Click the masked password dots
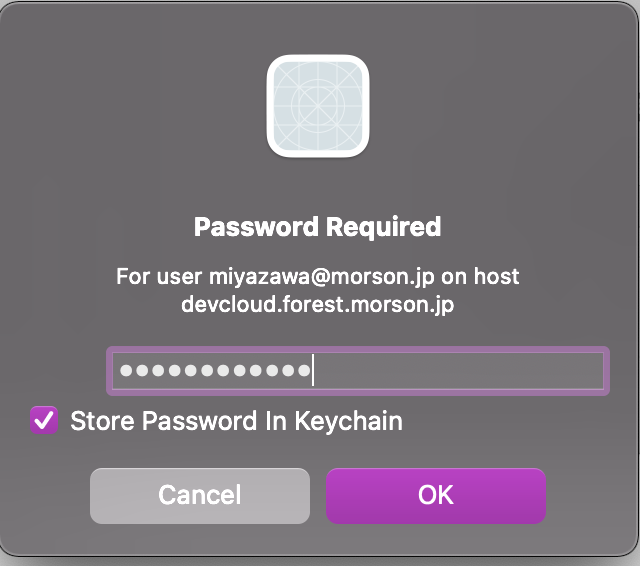Viewport: 640px width, 566px height. point(214,371)
